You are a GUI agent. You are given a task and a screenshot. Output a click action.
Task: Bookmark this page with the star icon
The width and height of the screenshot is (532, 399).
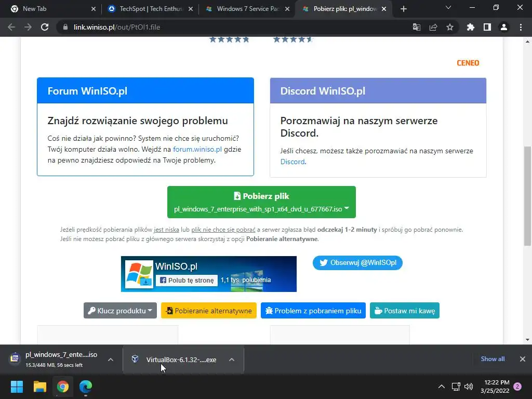(450, 27)
